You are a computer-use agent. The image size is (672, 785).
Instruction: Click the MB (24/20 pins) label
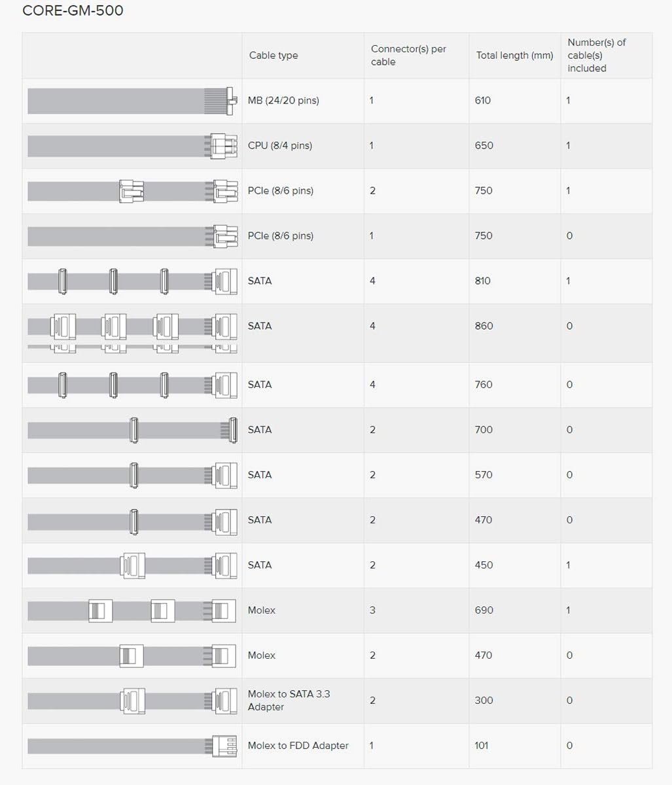283,101
